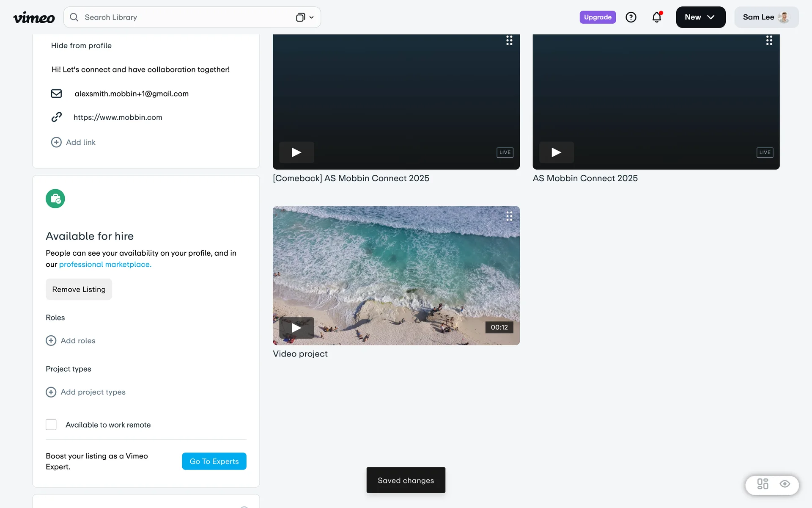Click the Search Library field
812x508 pixels.
[x=182, y=17]
